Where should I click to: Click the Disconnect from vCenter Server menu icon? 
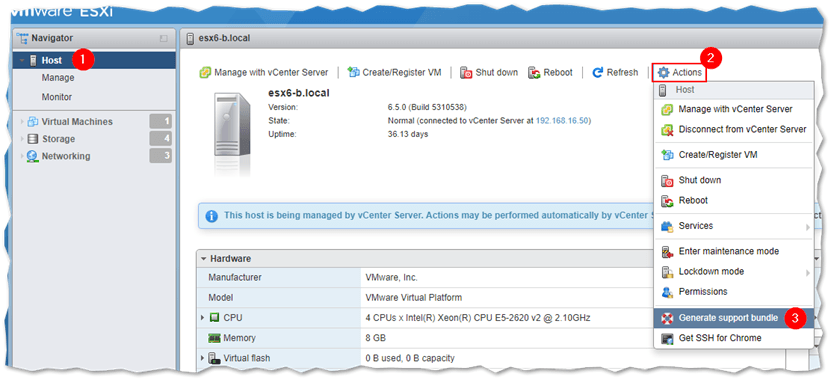[668, 129]
